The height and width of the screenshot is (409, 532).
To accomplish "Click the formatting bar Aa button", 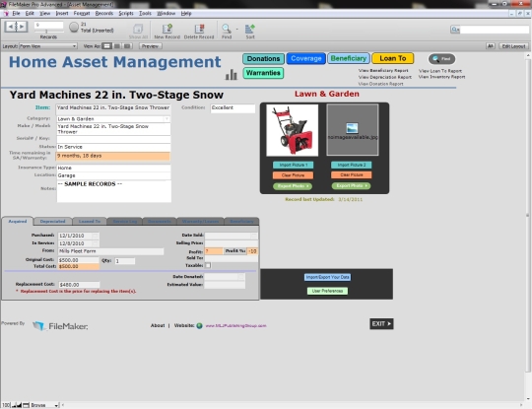I will (491, 45).
